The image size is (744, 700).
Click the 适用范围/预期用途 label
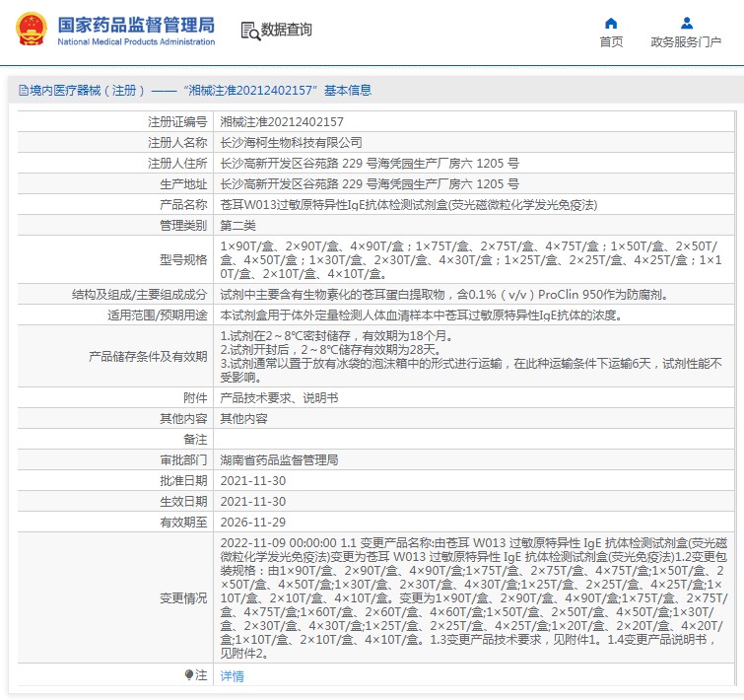click(157, 315)
